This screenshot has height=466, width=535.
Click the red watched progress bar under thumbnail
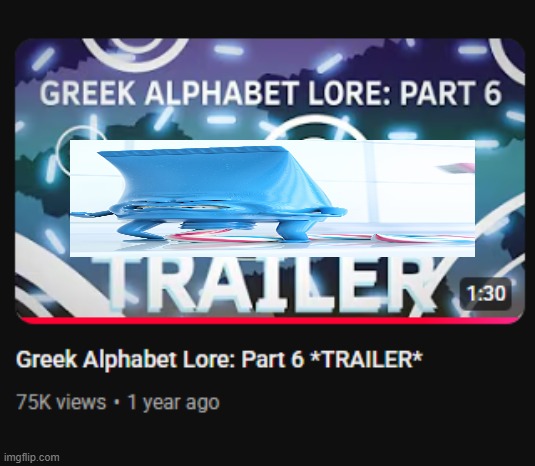pos(270,321)
